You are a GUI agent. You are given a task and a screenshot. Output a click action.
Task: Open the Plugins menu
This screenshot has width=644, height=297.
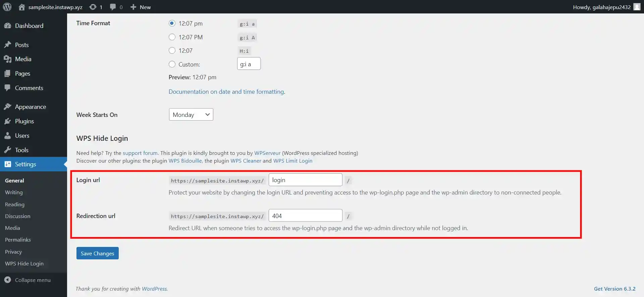tap(34, 121)
